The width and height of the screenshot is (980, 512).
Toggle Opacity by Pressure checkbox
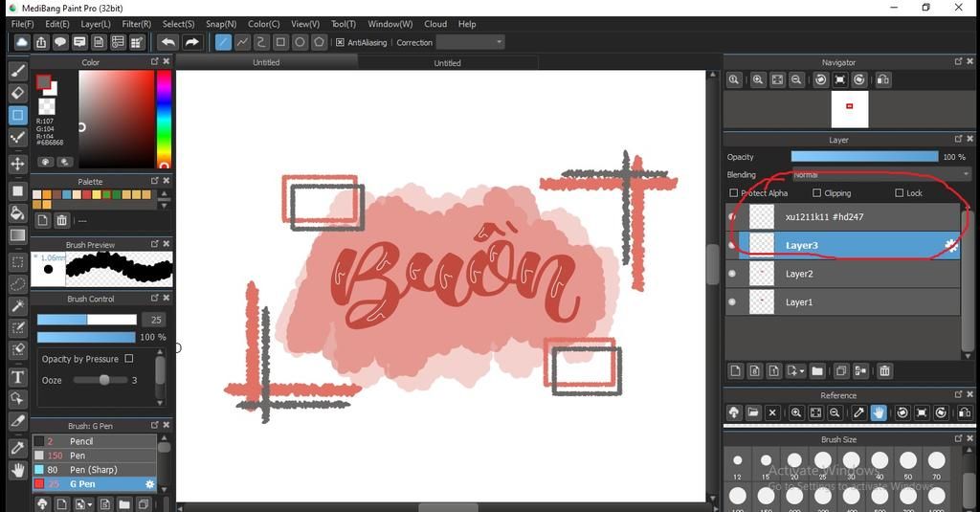(x=129, y=358)
